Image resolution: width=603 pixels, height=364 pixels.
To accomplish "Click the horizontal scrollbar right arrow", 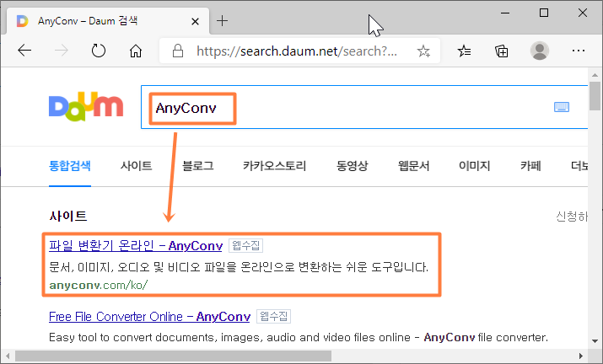I will click(581, 356).
